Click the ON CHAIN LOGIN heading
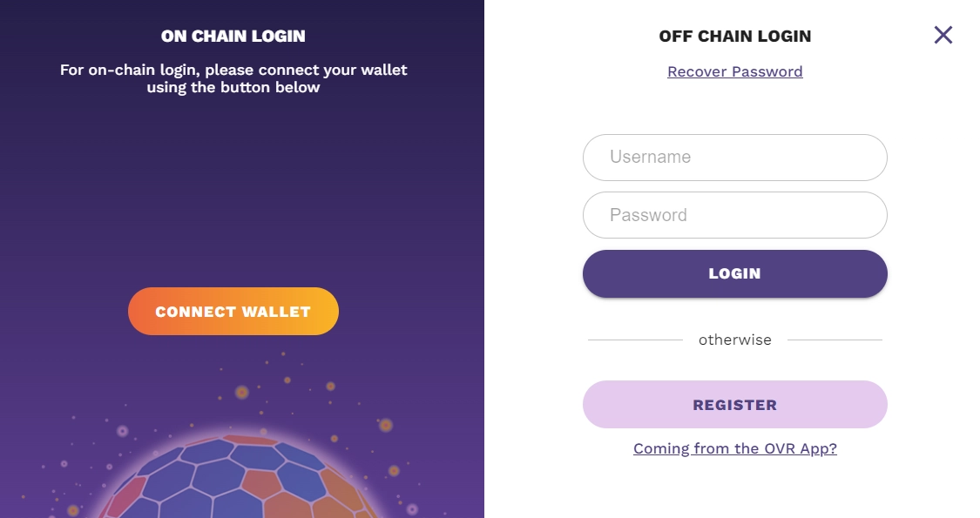This screenshot has height=518, width=980. (x=233, y=37)
